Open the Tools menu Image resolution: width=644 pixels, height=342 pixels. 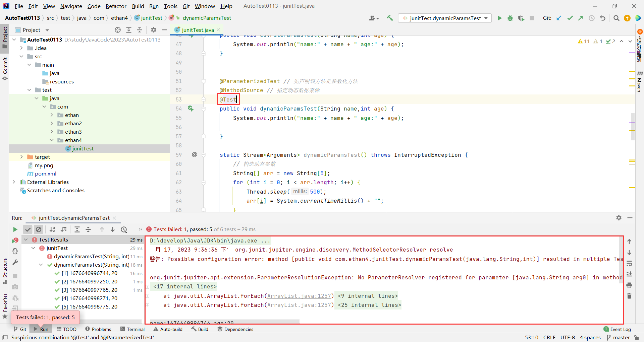click(170, 6)
